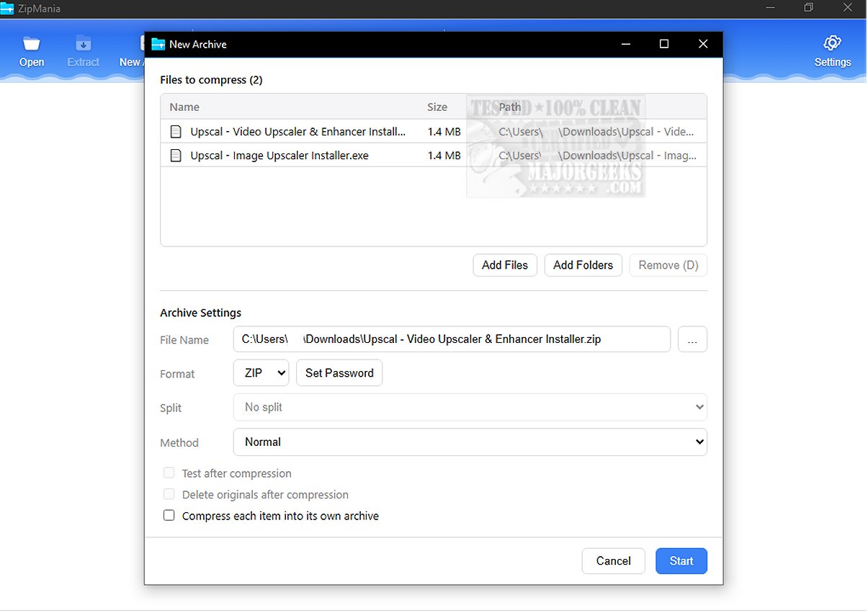Click the 1.4 MB size of Image Upscaler row
Screen dimensions: 868x613
click(x=444, y=155)
